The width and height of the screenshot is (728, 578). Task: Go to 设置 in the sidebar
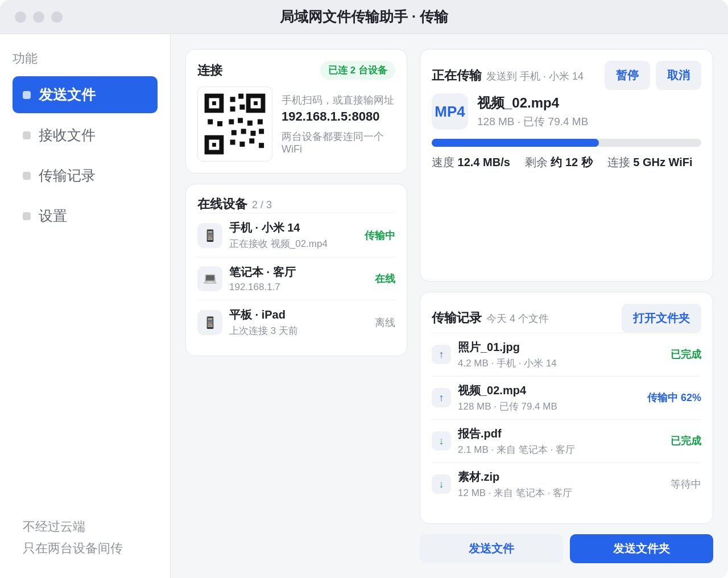pyautogui.click(x=85, y=216)
